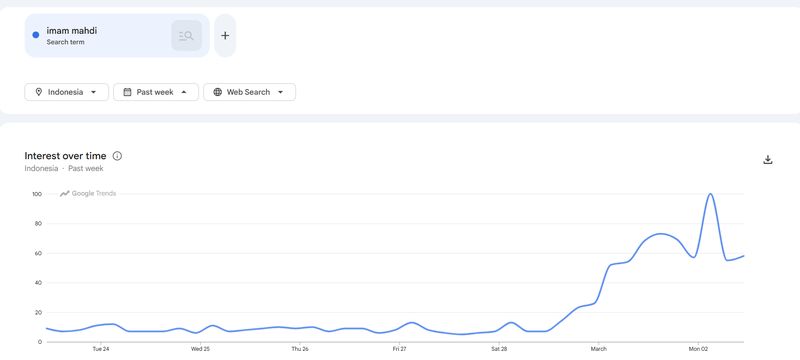The image size is (800, 360).
Task: Click the blue dot beside imam mahdi
Action: tap(36, 35)
